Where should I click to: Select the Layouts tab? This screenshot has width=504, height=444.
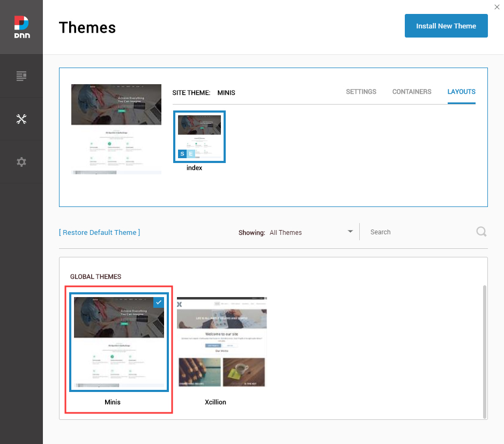point(461,92)
